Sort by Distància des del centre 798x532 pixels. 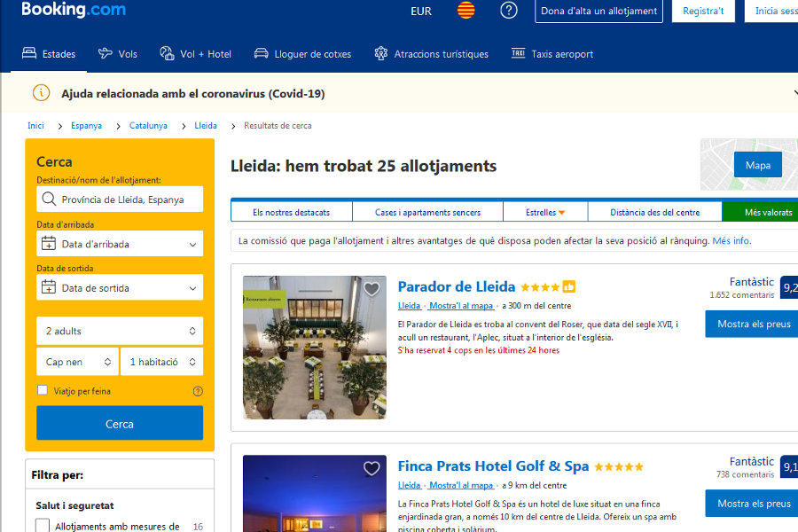point(654,212)
